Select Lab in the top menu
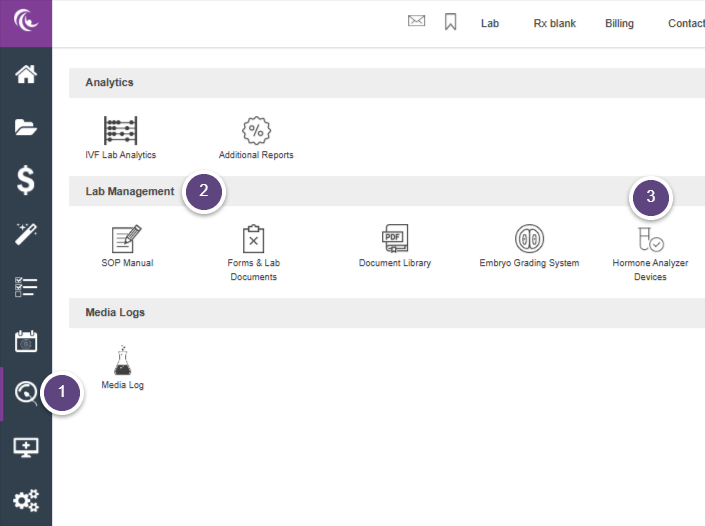Screen dimensions: 705x526 (490, 23)
